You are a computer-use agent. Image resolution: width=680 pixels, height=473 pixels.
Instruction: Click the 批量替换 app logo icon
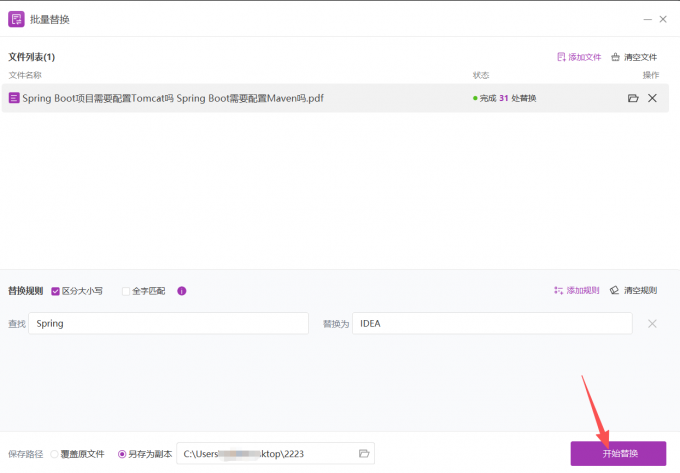pyautogui.click(x=16, y=19)
